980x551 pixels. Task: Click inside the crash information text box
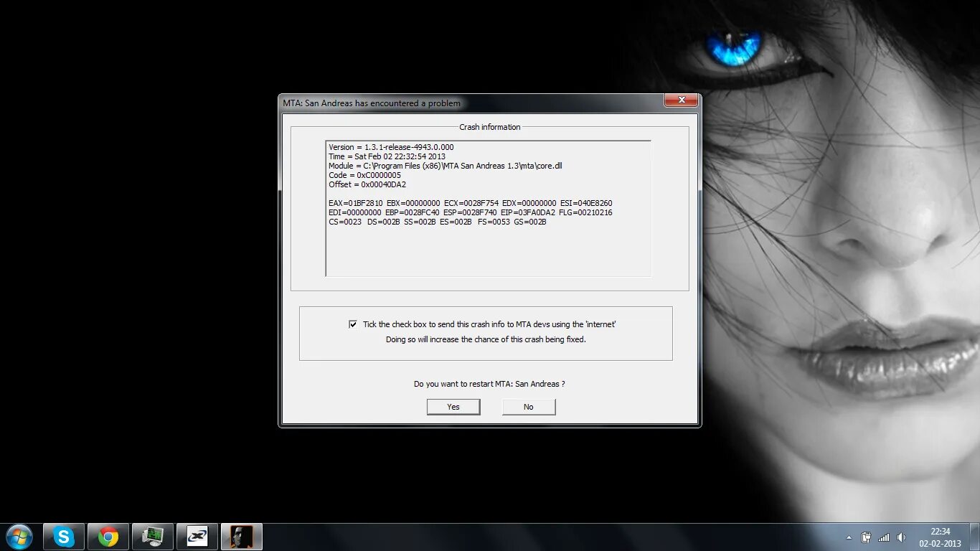click(488, 208)
